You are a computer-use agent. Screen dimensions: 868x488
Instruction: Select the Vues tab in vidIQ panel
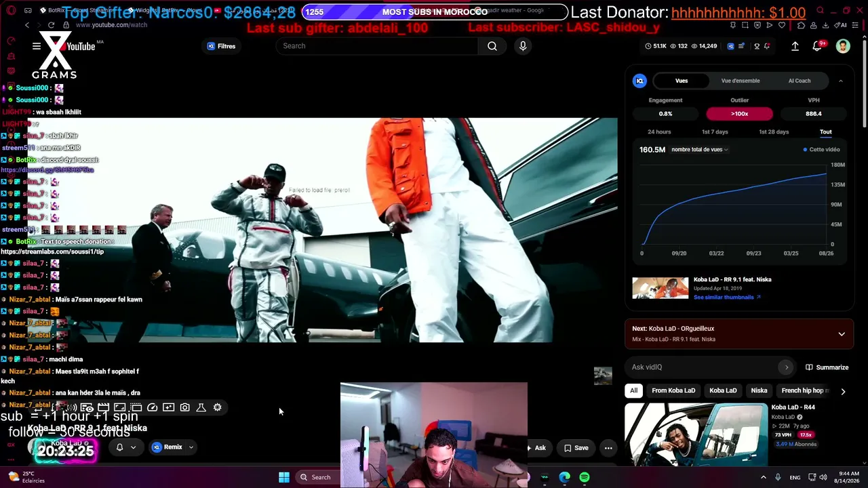(682, 81)
